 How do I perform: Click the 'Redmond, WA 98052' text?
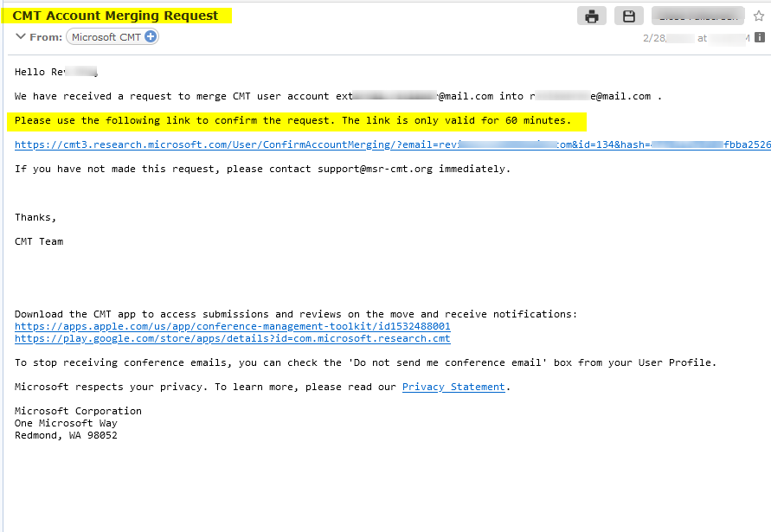66,435
